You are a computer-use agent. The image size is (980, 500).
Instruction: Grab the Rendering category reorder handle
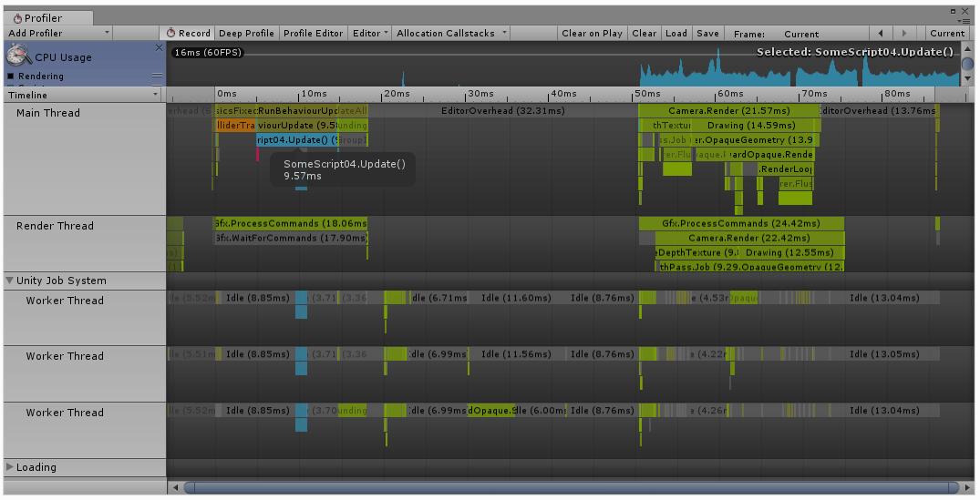158,76
